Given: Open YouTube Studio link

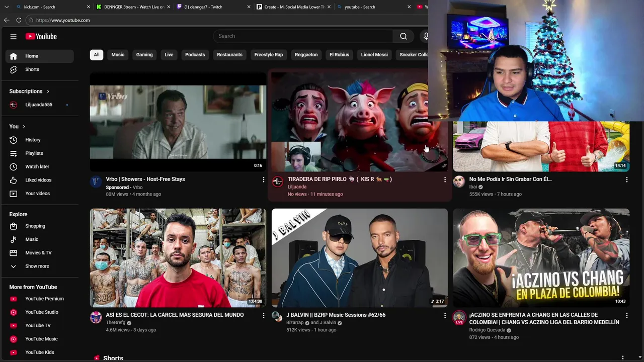Looking at the screenshot, I should point(40,312).
